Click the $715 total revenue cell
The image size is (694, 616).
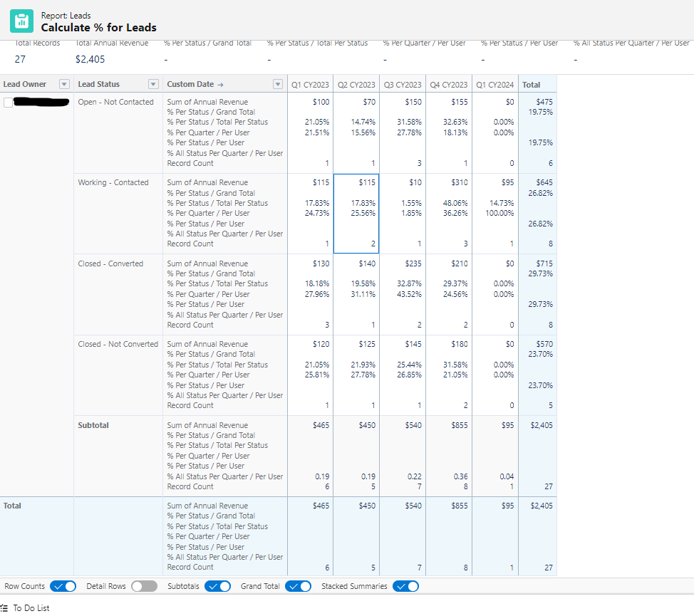pos(544,263)
